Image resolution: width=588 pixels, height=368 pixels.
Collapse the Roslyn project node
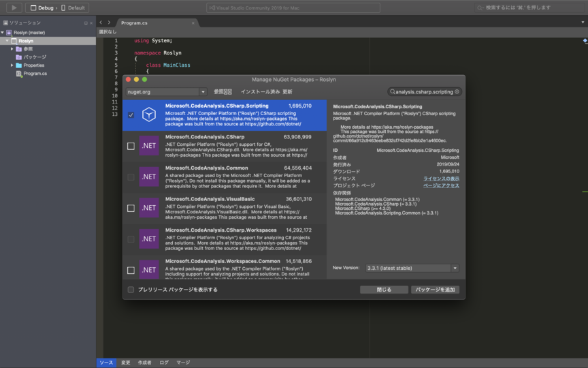(x=7, y=41)
